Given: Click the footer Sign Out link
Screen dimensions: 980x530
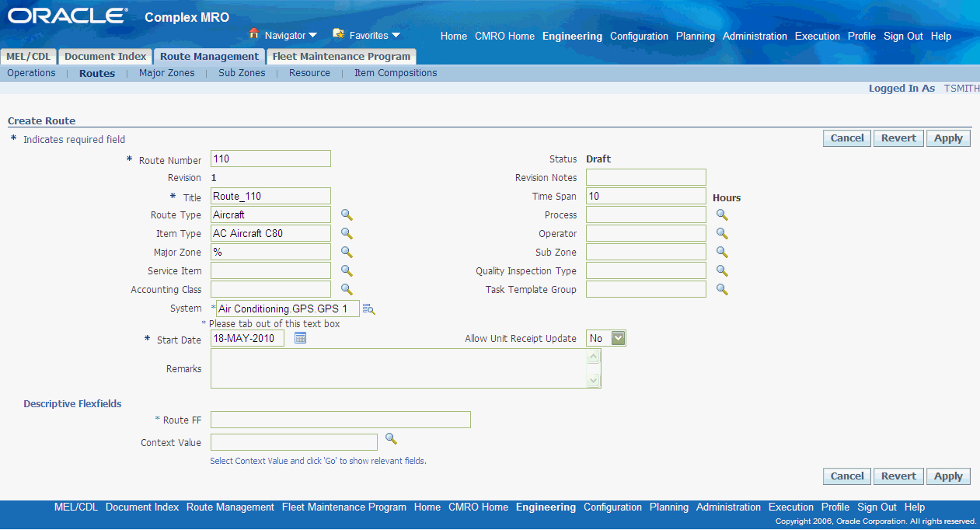Looking at the screenshot, I should coord(877,507).
